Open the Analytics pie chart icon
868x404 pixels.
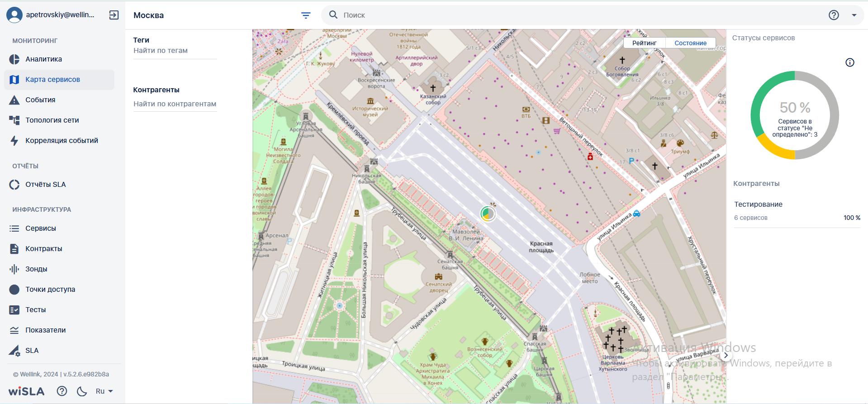coord(14,59)
